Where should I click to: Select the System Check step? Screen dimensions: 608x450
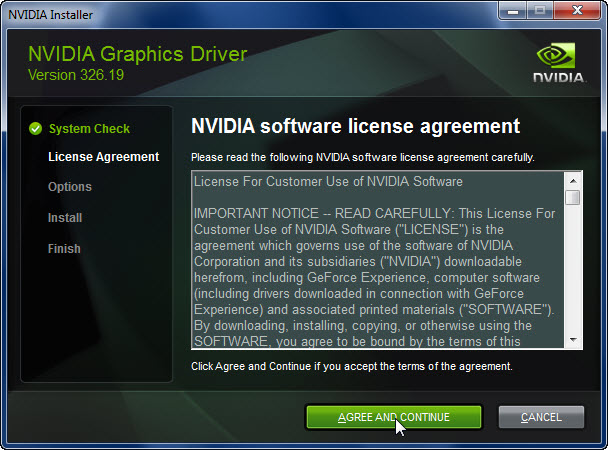tap(89, 129)
